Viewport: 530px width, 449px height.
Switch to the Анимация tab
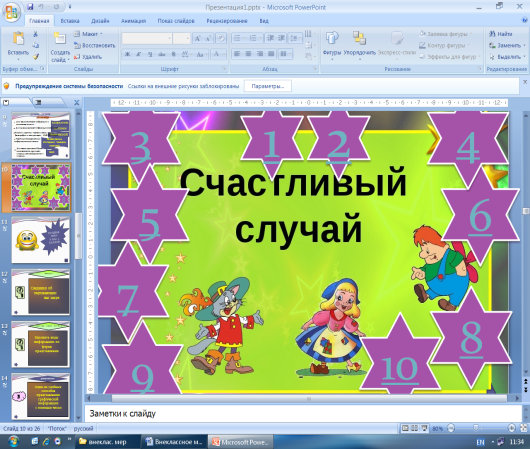pos(134,21)
